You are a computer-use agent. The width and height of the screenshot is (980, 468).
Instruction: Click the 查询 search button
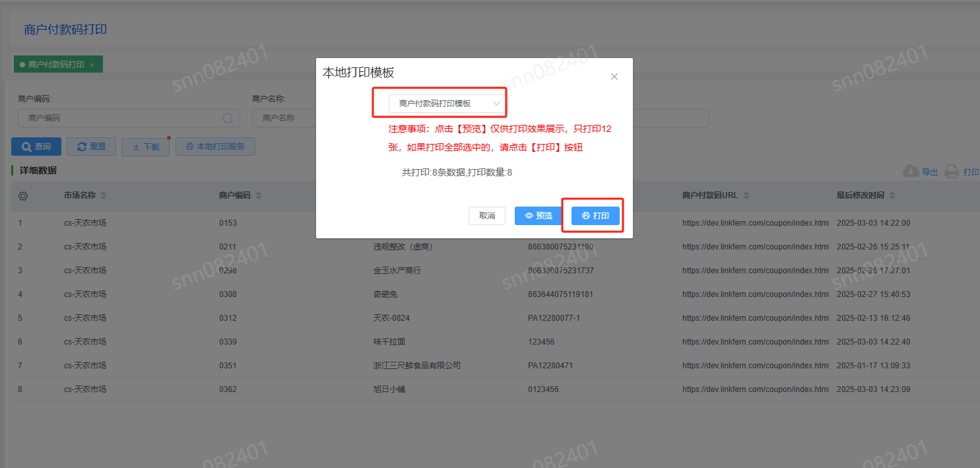[36, 147]
